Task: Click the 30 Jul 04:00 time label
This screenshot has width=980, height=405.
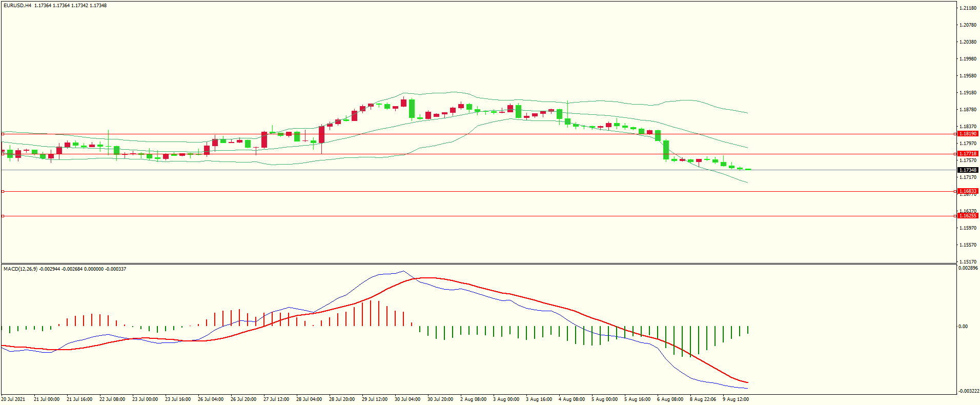Action: coord(407,399)
